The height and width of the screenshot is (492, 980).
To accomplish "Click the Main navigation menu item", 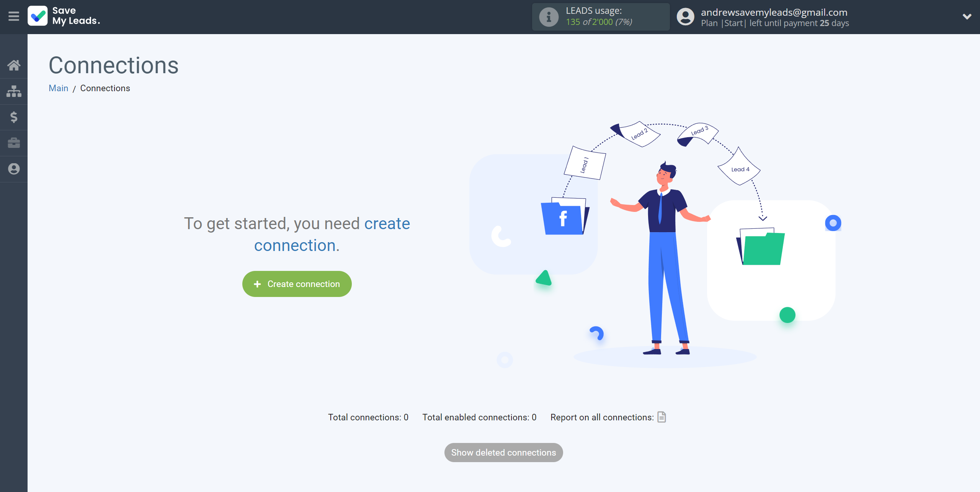I will tap(59, 88).
